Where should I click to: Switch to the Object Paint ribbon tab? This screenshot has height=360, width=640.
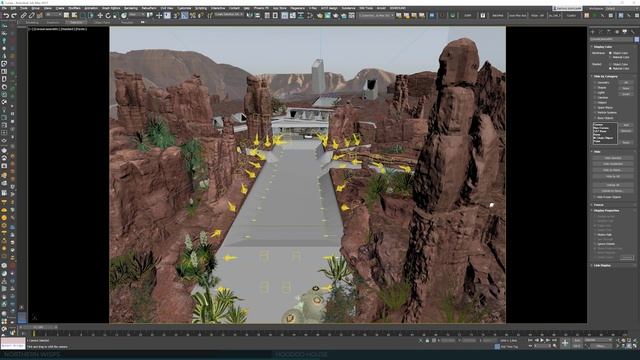tap(101, 22)
